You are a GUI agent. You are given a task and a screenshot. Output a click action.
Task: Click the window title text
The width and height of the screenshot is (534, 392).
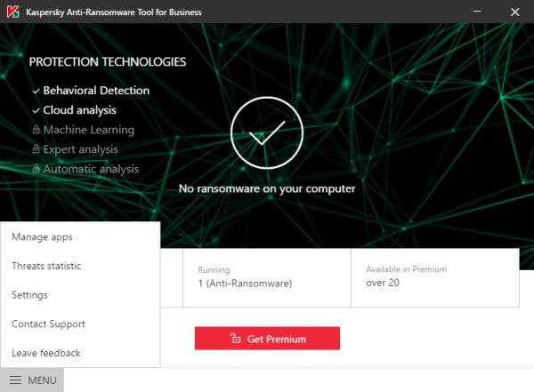coord(114,12)
